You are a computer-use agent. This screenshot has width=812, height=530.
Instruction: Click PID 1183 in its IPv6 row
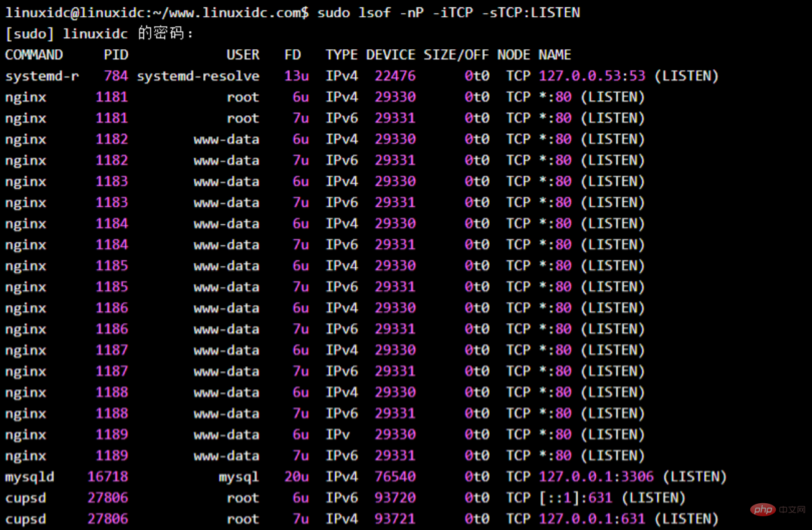coord(112,202)
